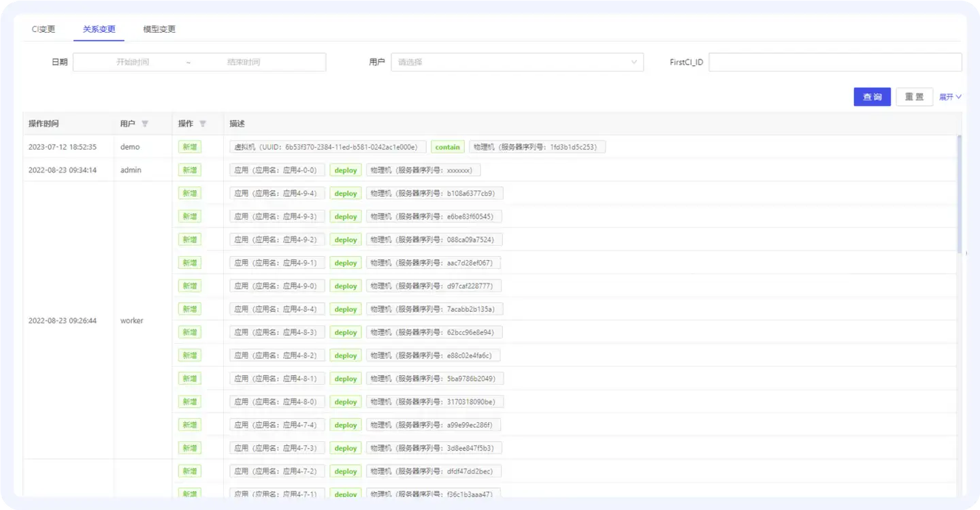Click user cell demo

pos(130,147)
